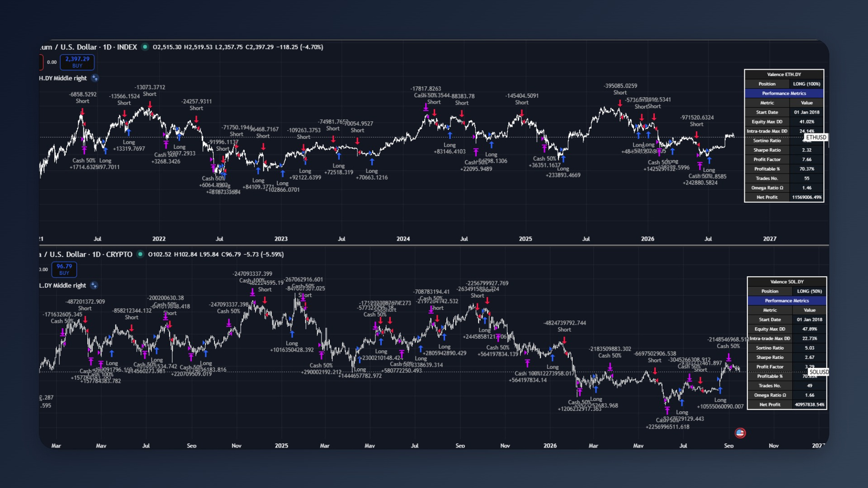Click the ETH Omega Ratio value '1.46'
Viewport: 868px width, 488px height.
806,188
